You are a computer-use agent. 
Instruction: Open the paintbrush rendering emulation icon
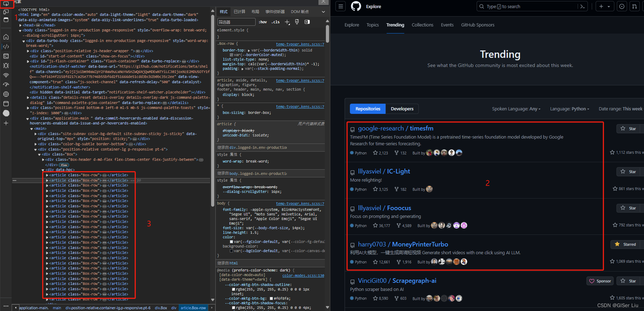297,22
